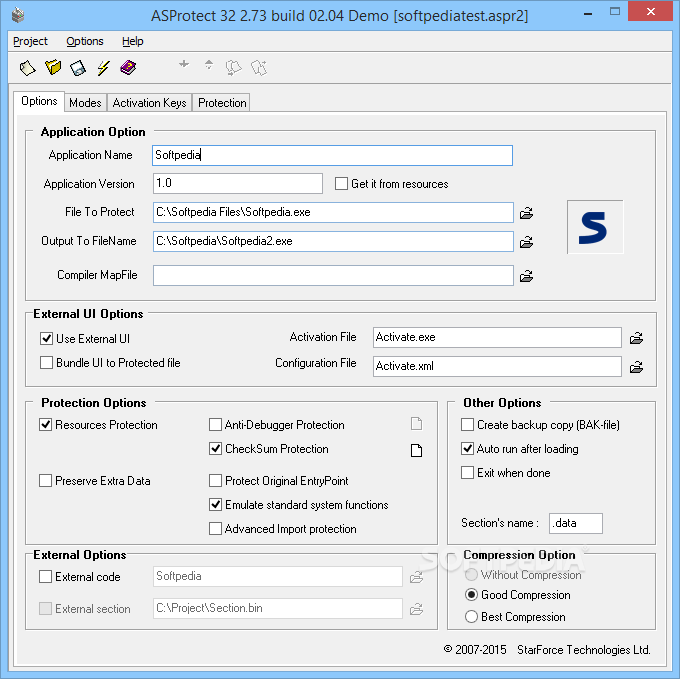Enable Get it from resources checkbox
The height and width of the screenshot is (679, 680).
[x=341, y=183]
